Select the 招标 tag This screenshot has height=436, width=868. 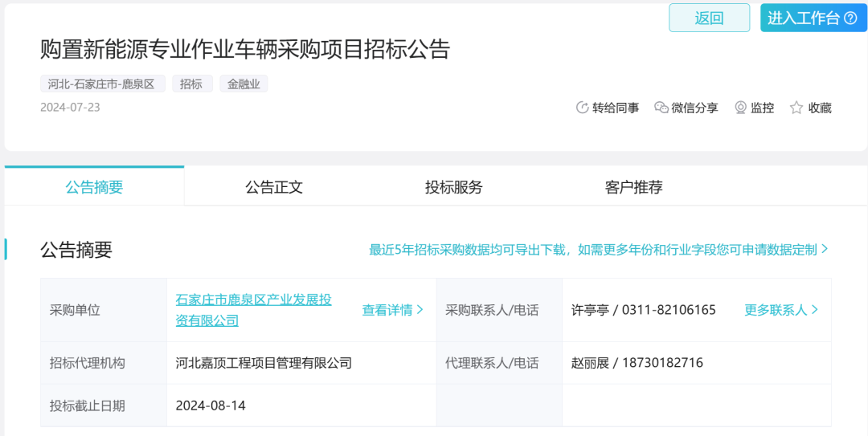pyautogui.click(x=192, y=84)
